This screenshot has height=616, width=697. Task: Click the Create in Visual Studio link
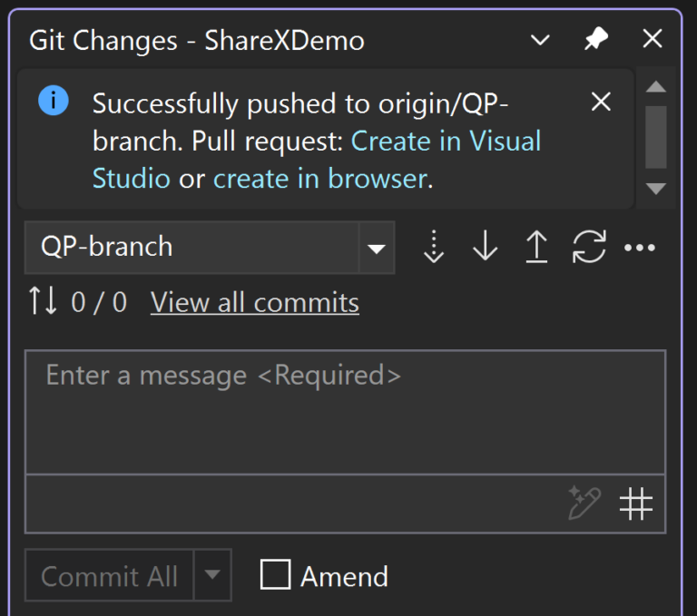tap(446, 142)
